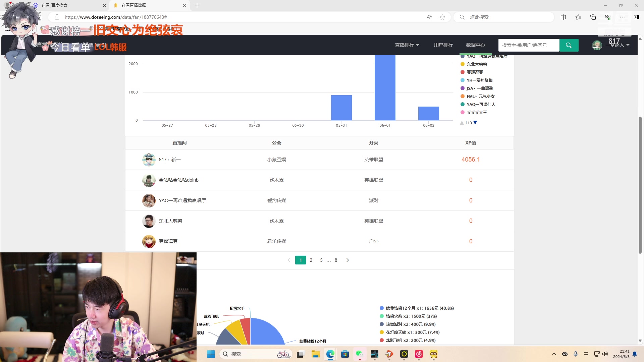Image resolution: width=644 pixels, height=362 pixels.
Task: Open Collections icon in Edge toolbar
Action: point(593,17)
